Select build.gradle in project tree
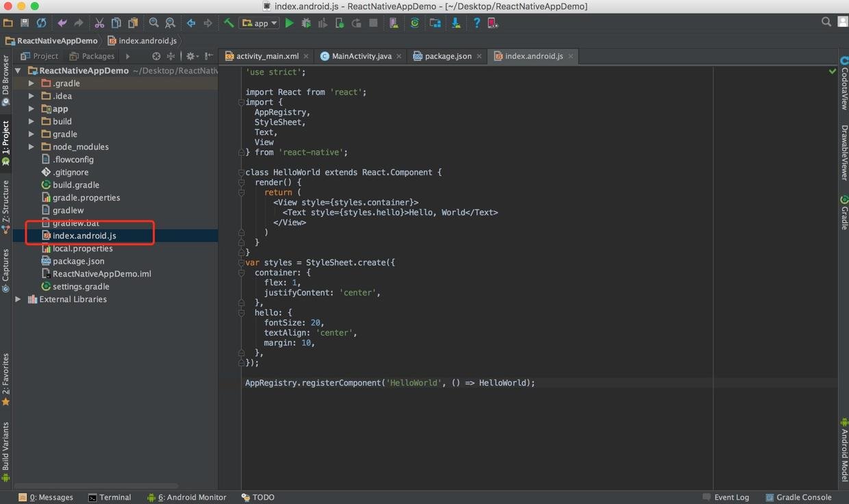This screenshot has width=849, height=504. pos(75,185)
